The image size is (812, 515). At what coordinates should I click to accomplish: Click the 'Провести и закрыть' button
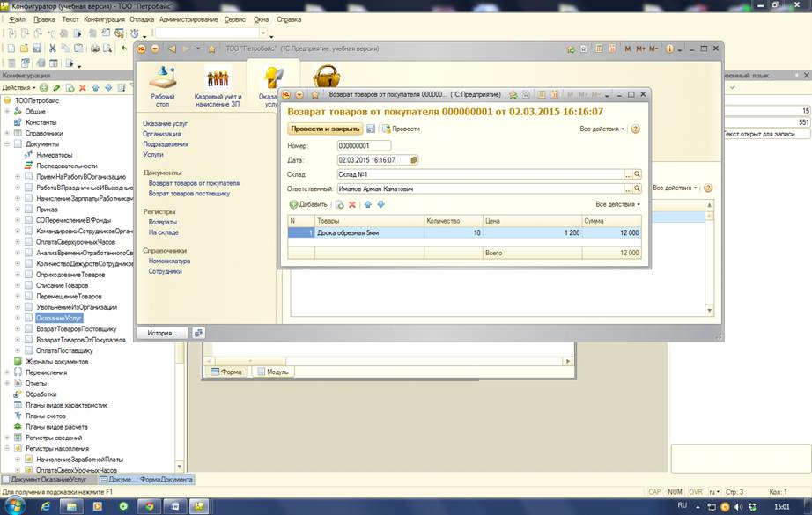click(324, 129)
